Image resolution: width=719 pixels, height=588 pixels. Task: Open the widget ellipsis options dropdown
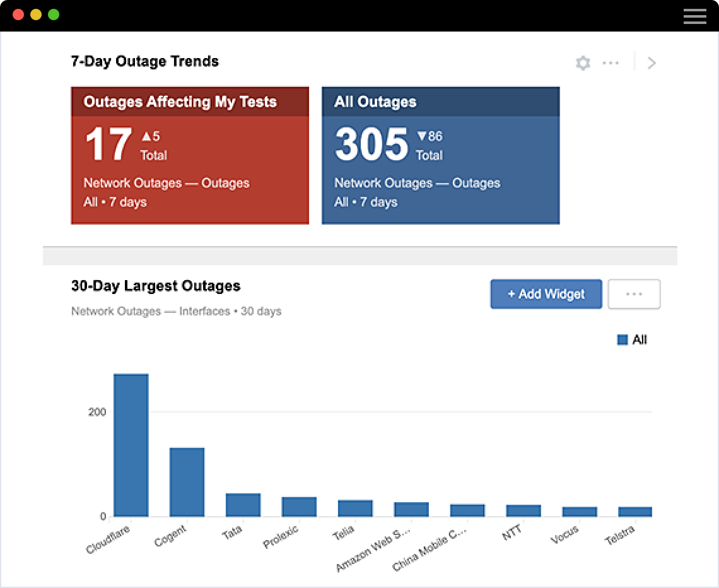pos(634,294)
